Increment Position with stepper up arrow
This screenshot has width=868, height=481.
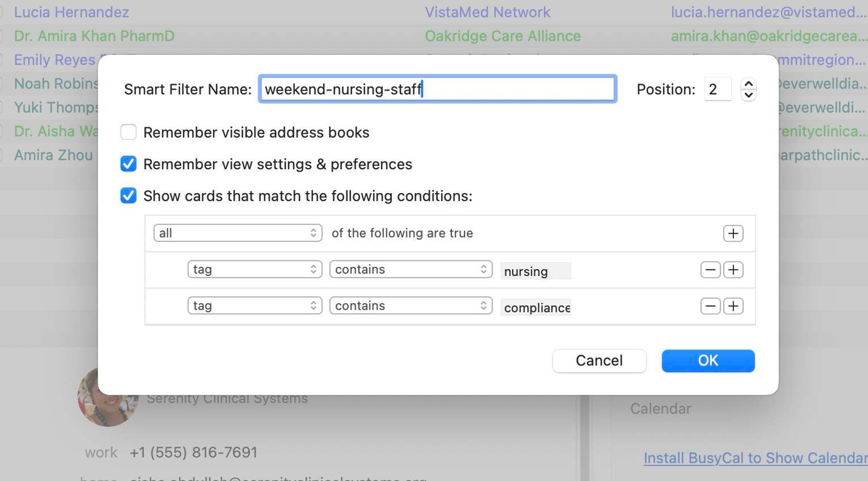pyautogui.click(x=749, y=84)
